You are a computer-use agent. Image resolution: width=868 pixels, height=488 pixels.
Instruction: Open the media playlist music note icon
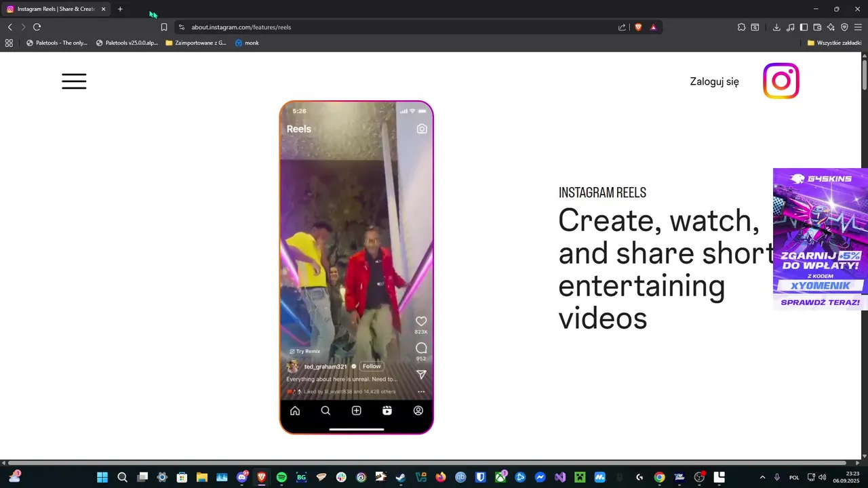(791, 27)
